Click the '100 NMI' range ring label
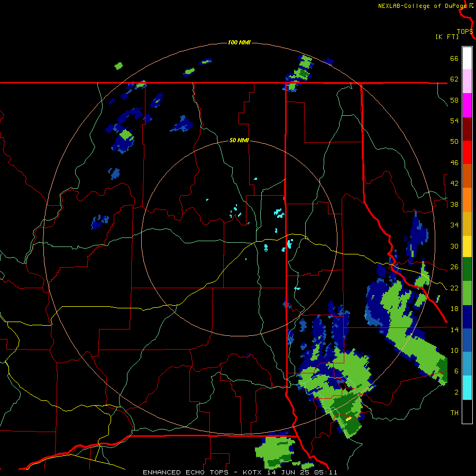Screen dimensions: 476x476 pos(239,42)
